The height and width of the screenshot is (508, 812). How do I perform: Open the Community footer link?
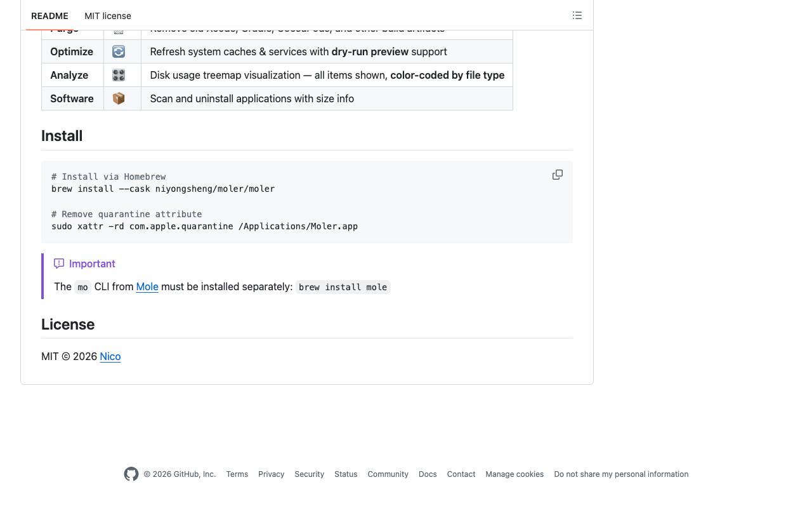[x=388, y=474]
